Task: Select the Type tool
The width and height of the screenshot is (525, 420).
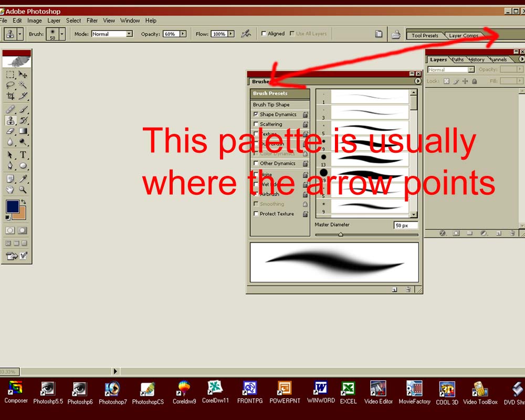Action: click(23, 155)
